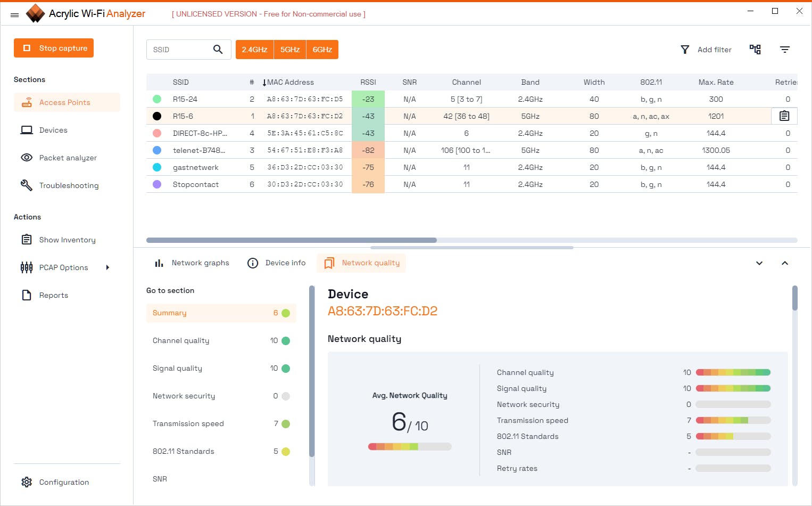812x506 pixels.
Task: Open the hamburger menu icon
Action: click(14, 15)
